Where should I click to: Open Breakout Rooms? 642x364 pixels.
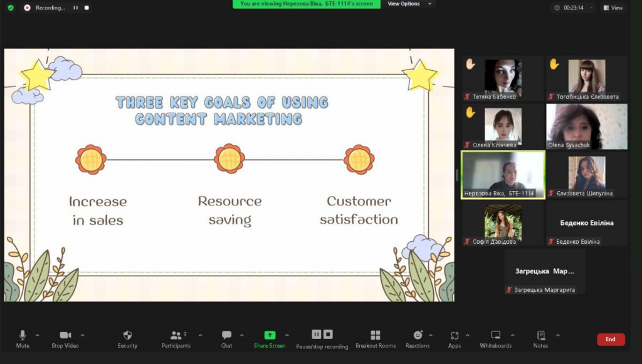376,336
